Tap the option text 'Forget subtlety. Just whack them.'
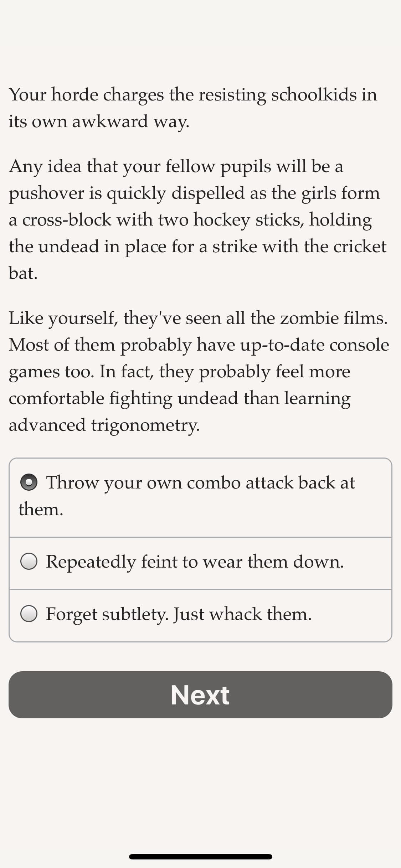401x868 pixels. click(179, 614)
